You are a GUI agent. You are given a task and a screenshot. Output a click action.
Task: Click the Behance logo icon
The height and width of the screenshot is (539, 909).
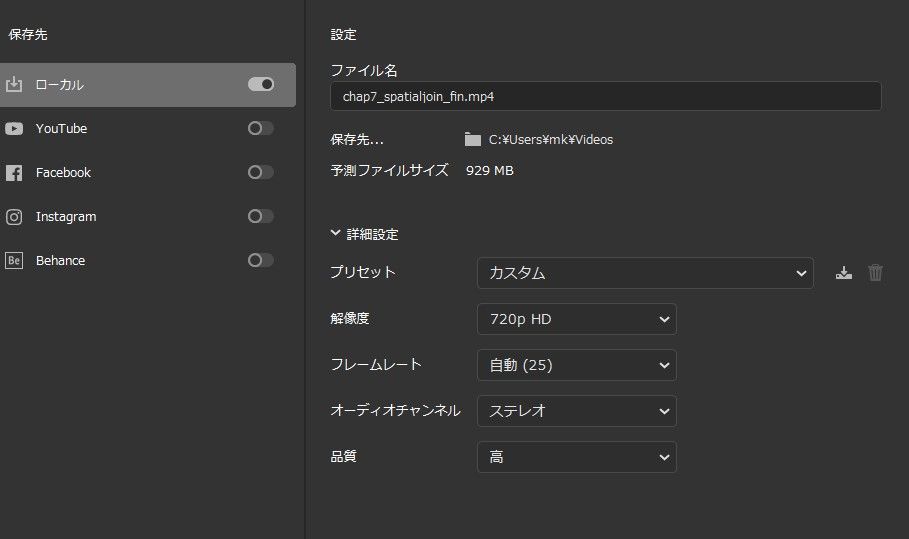click(14, 261)
